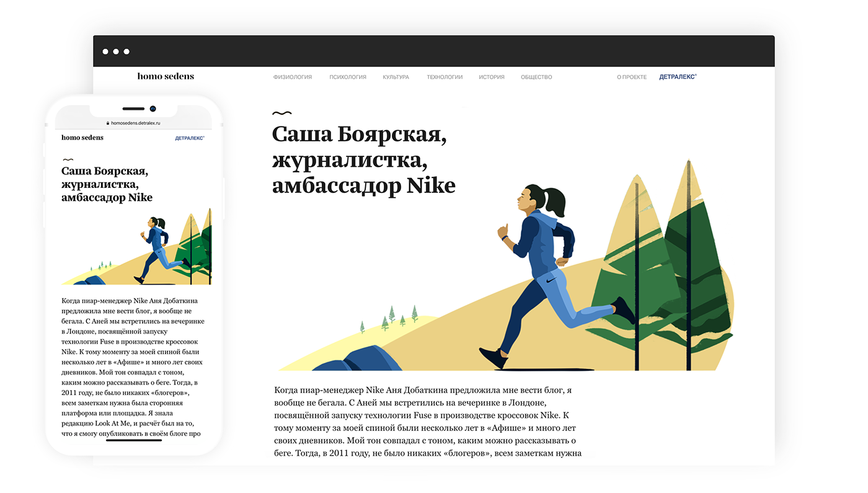Open the ИСТОРИЯ section
The image size is (868, 493).
(492, 78)
